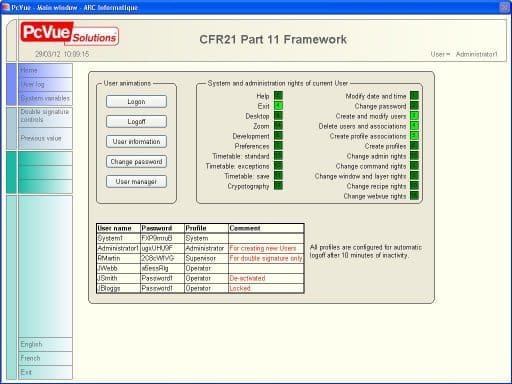
Task: Click the Change password button
Action: (x=136, y=162)
